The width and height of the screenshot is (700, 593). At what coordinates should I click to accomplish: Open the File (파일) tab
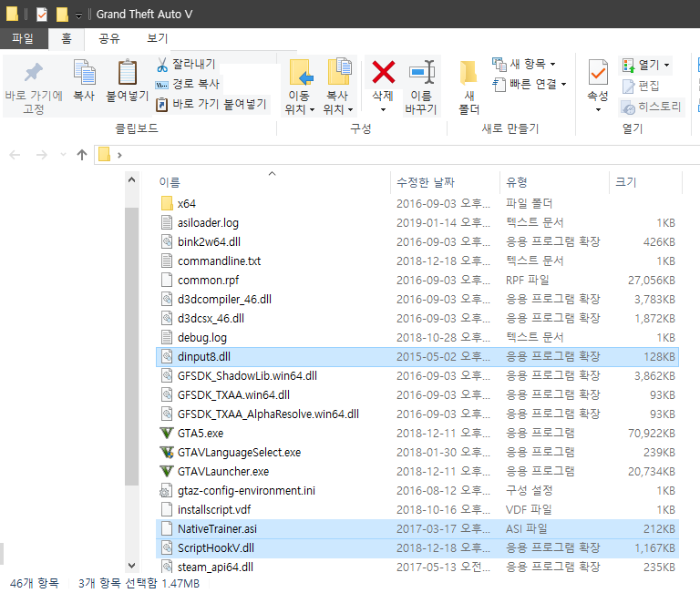coord(23,39)
